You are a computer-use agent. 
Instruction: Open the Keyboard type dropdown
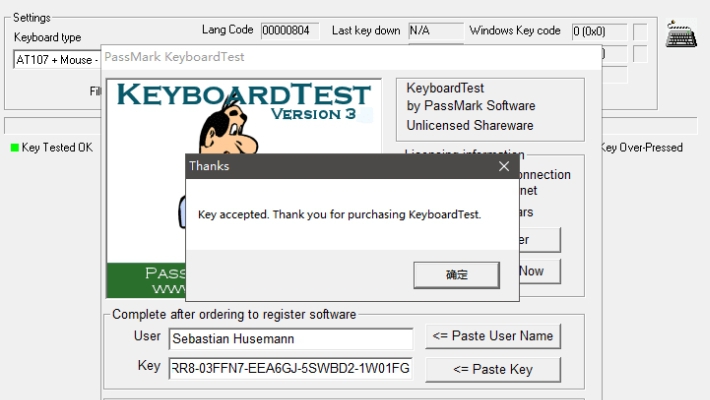coord(56,60)
